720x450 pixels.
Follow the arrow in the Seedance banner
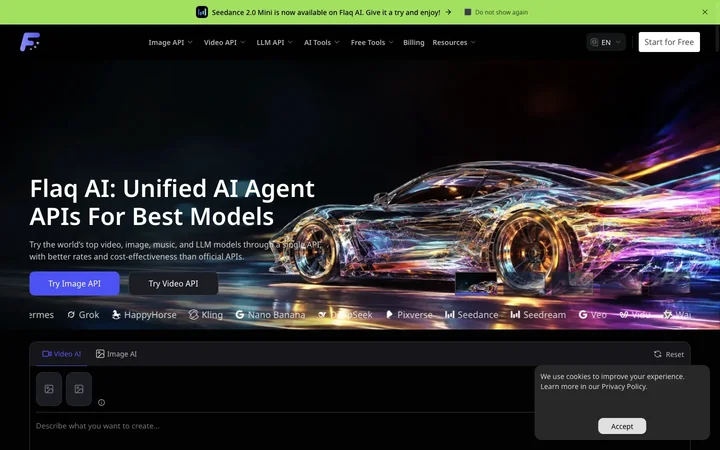click(x=448, y=12)
